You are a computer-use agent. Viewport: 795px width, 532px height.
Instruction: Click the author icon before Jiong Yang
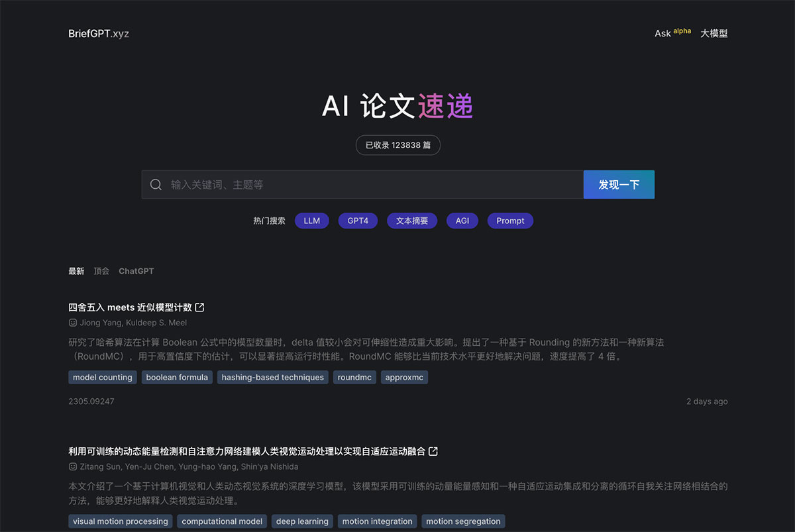[72, 323]
